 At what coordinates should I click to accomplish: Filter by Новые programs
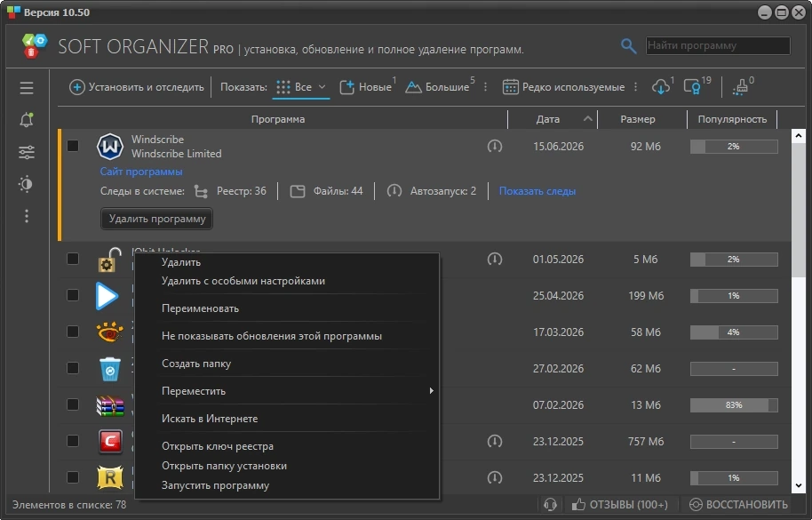tap(368, 87)
